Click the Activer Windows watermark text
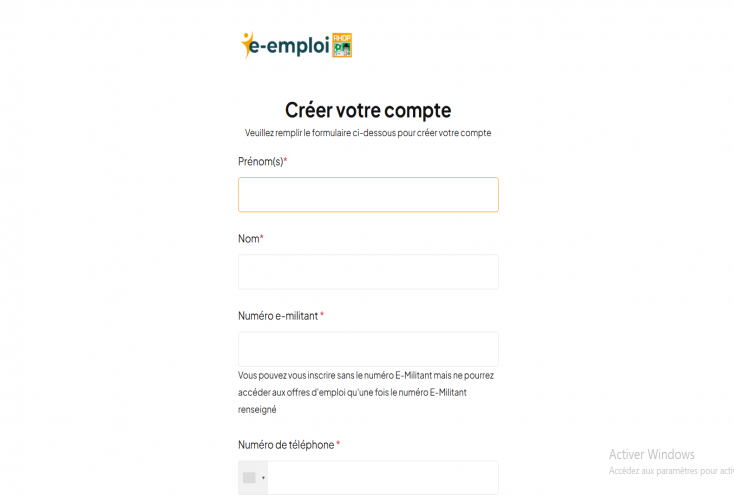Screen dimensions: 734x496 point(651,455)
